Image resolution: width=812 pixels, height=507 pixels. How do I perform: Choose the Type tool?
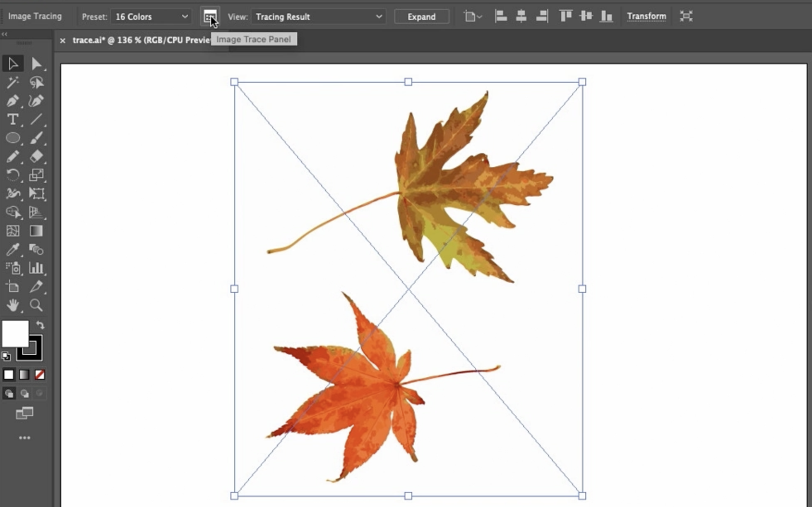(12, 120)
